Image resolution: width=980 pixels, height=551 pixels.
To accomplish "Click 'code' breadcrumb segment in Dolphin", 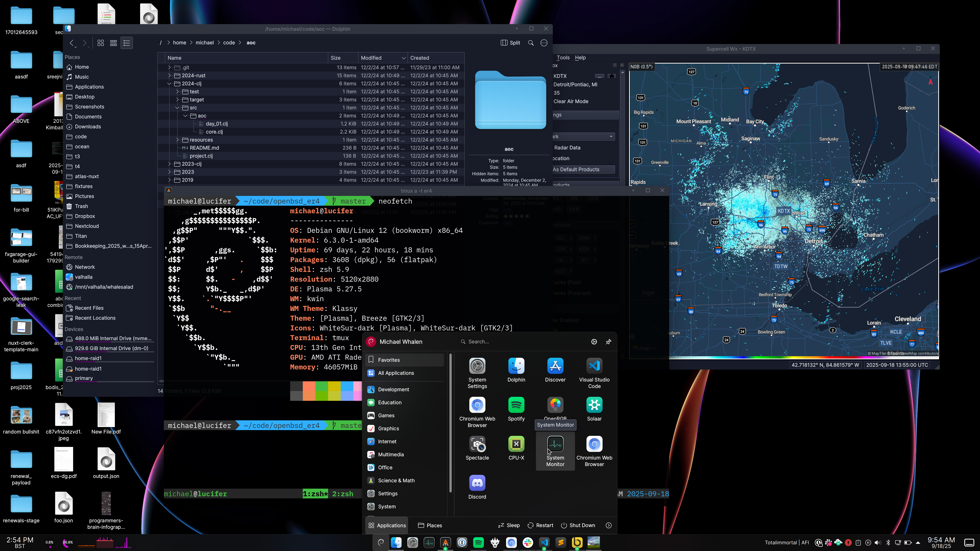I will (x=229, y=43).
